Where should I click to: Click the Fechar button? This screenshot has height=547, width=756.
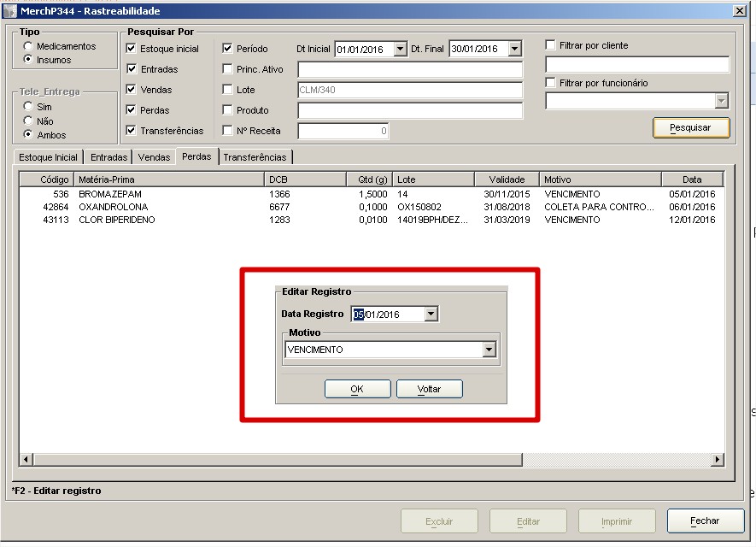(704, 521)
